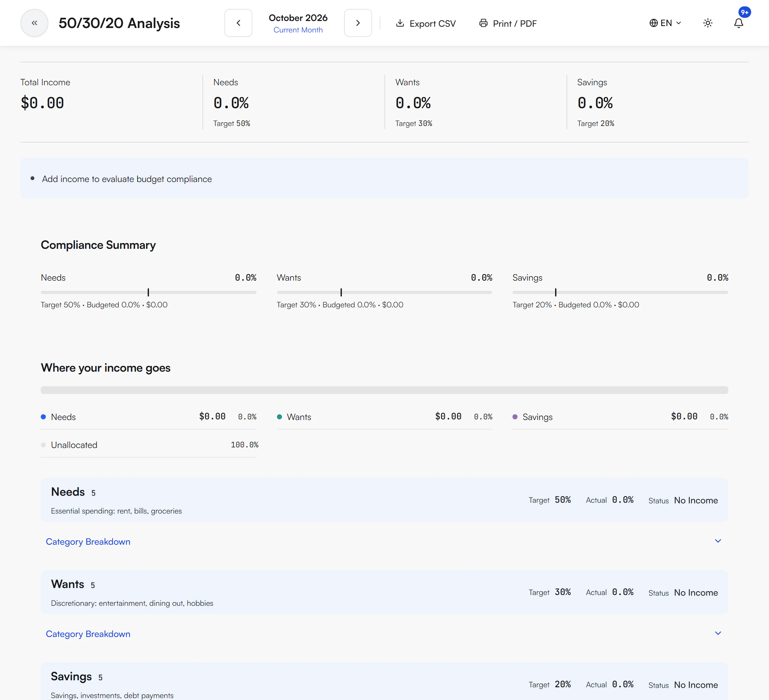The image size is (769, 700).
Task: Click 'Unallocated' 100.0% value
Action: coord(244,445)
